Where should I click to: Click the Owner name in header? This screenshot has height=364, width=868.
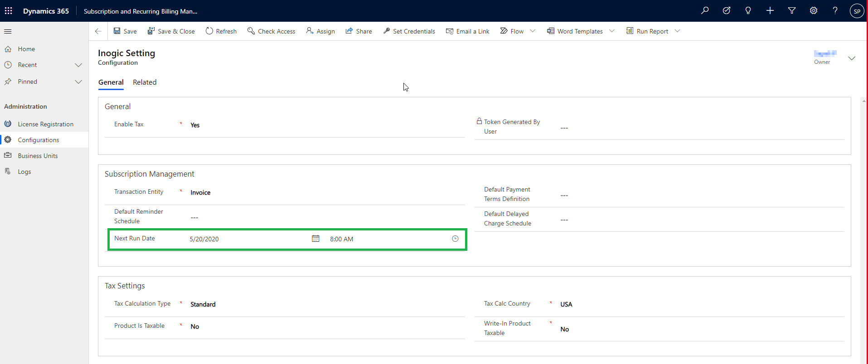coord(825,53)
